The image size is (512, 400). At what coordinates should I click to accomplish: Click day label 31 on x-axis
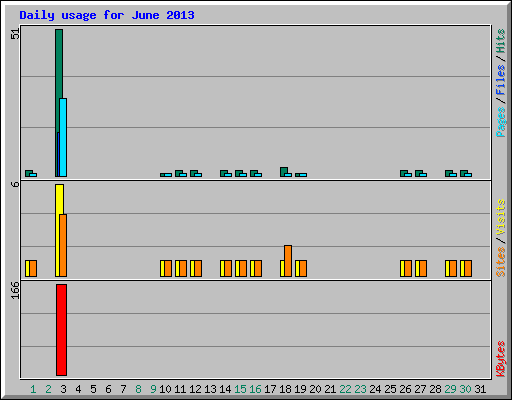pos(480,389)
